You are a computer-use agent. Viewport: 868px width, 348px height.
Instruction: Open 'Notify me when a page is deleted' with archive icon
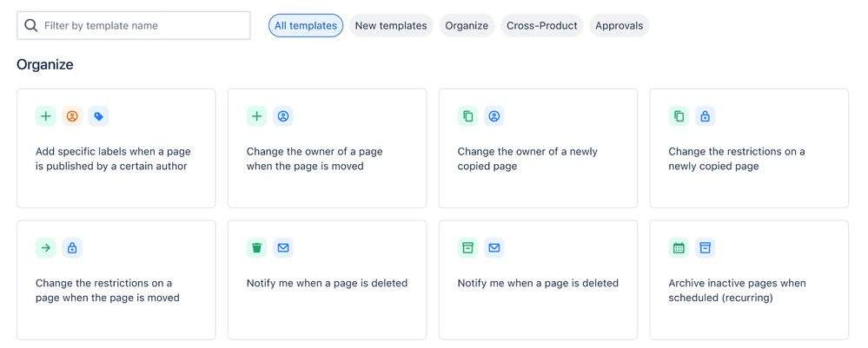(538, 280)
